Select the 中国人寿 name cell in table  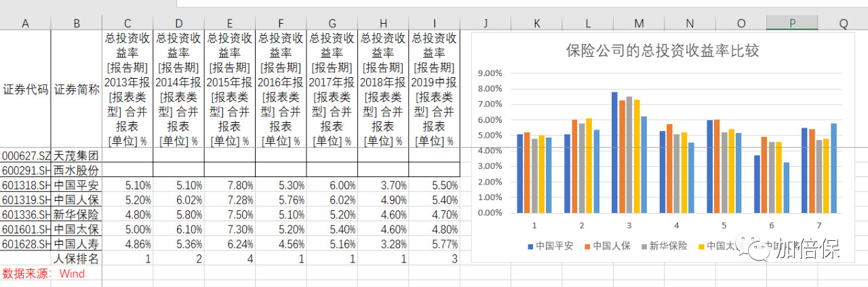(77, 244)
